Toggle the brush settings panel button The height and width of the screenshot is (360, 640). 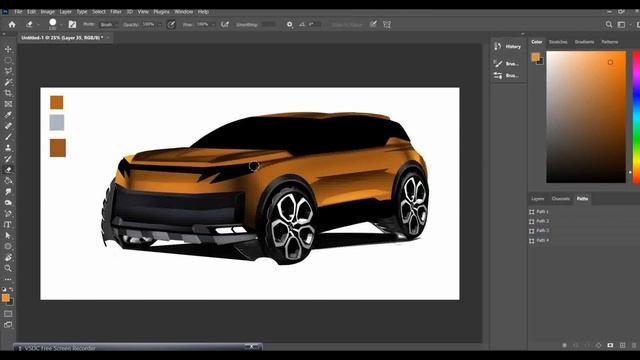(72, 24)
